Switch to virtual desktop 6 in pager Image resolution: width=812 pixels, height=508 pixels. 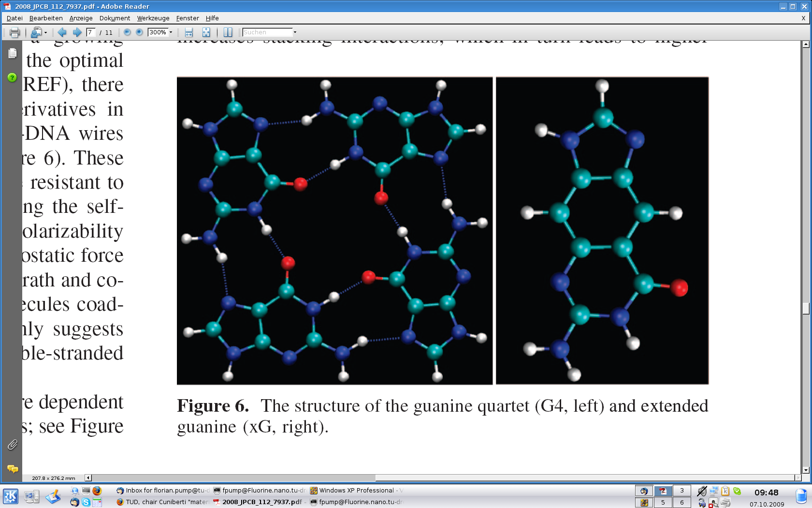pos(682,503)
